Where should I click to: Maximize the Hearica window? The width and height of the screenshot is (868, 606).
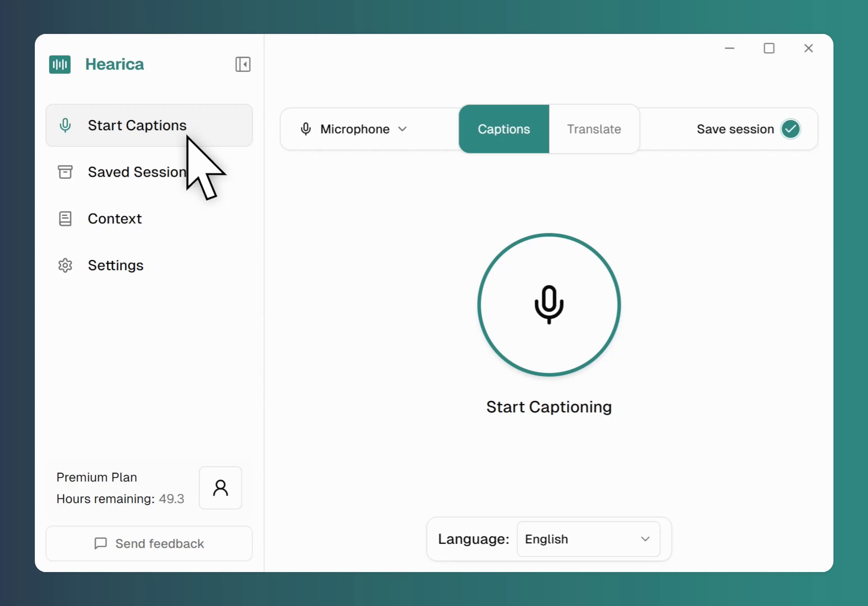pyautogui.click(x=769, y=48)
